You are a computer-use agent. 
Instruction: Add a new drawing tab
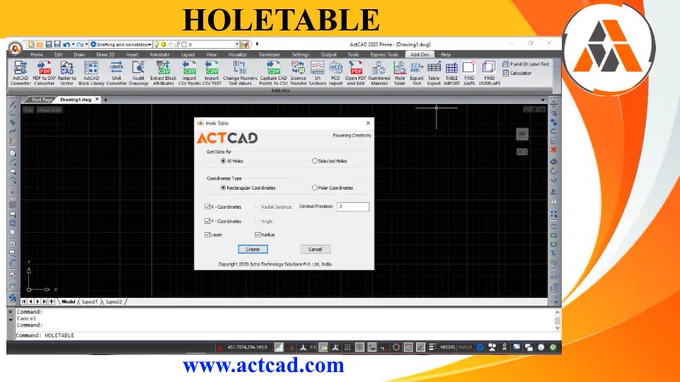click(x=105, y=100)
